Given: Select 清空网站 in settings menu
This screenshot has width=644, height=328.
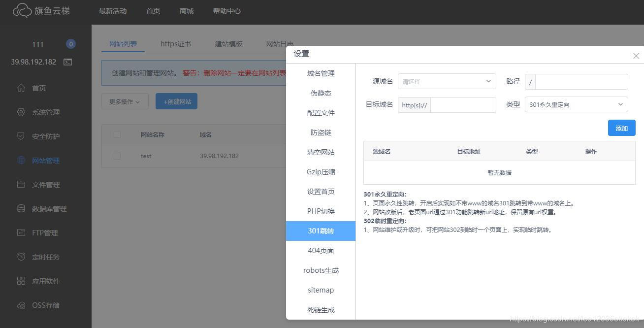Looking at the screenshot, I should pos(321,152).
